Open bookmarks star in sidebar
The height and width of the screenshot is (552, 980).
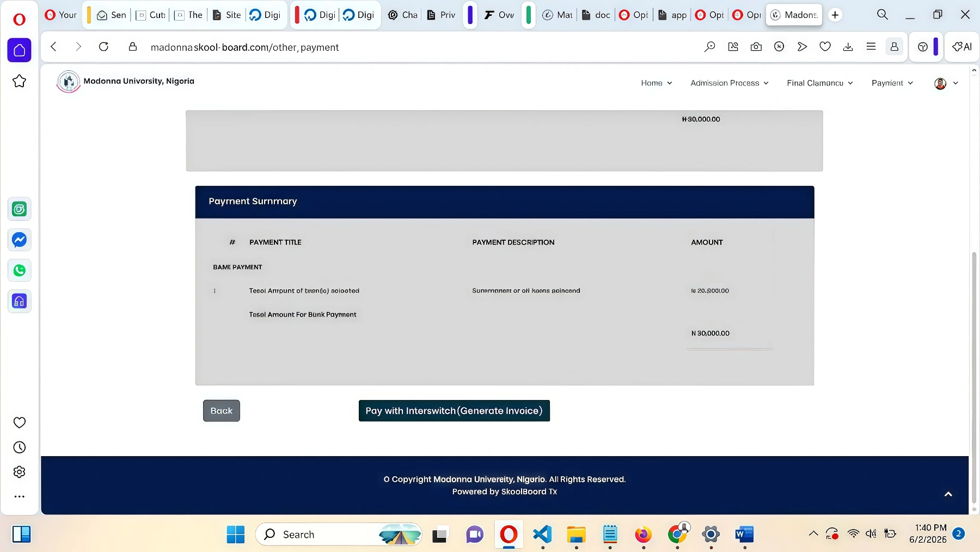tap(19, 81)
